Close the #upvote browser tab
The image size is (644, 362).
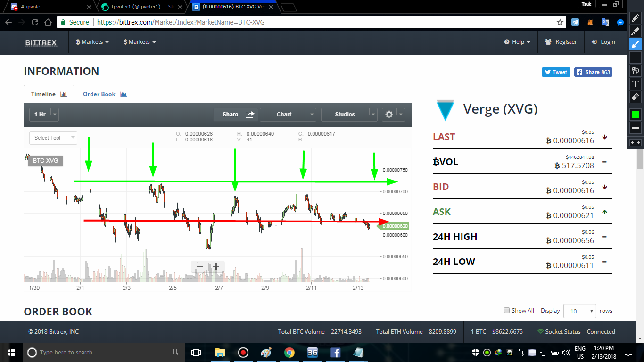click(90, 7)
